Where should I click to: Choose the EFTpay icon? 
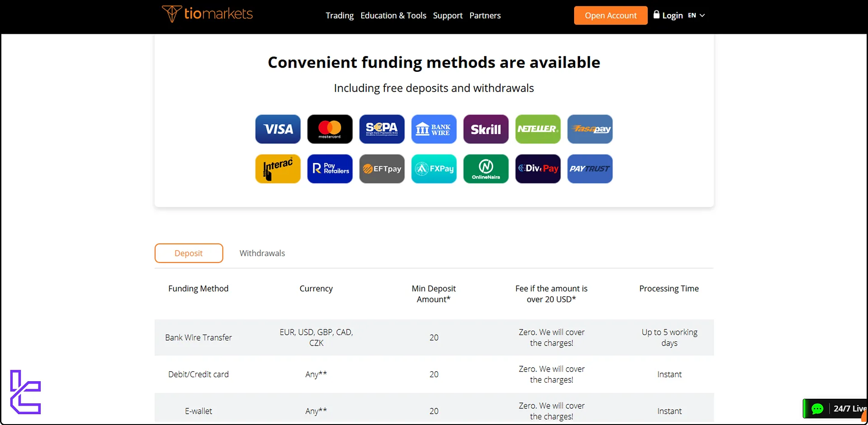coord(382,169)
